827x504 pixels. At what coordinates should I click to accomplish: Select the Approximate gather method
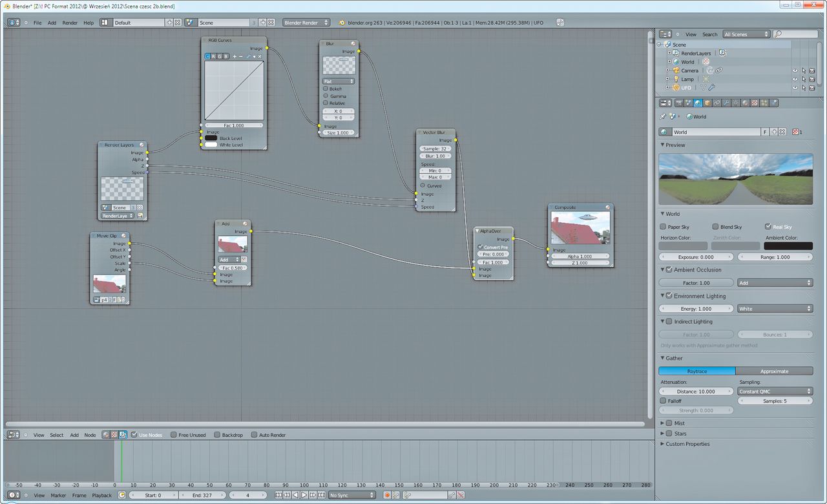775,371
